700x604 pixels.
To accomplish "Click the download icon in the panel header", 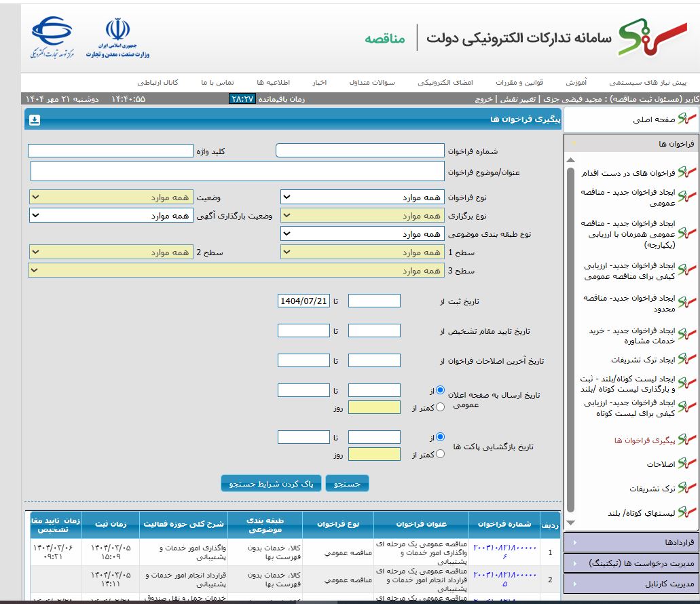I will [35, 120].
